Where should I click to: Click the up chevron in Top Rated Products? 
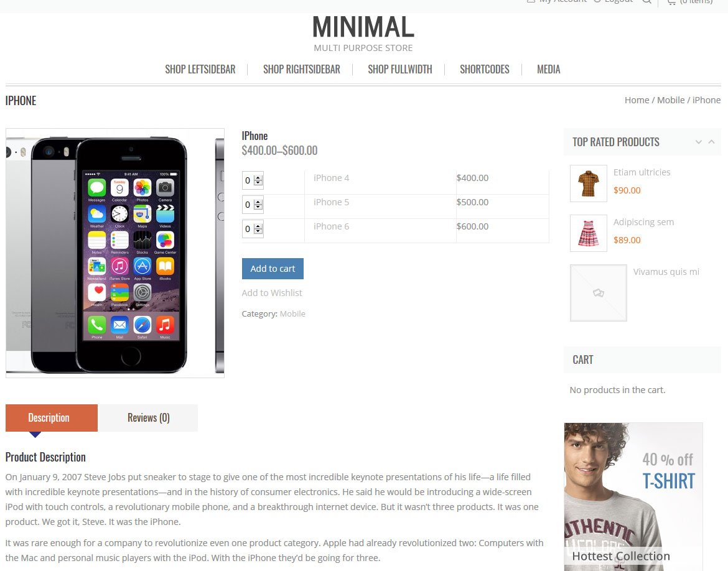711,142
